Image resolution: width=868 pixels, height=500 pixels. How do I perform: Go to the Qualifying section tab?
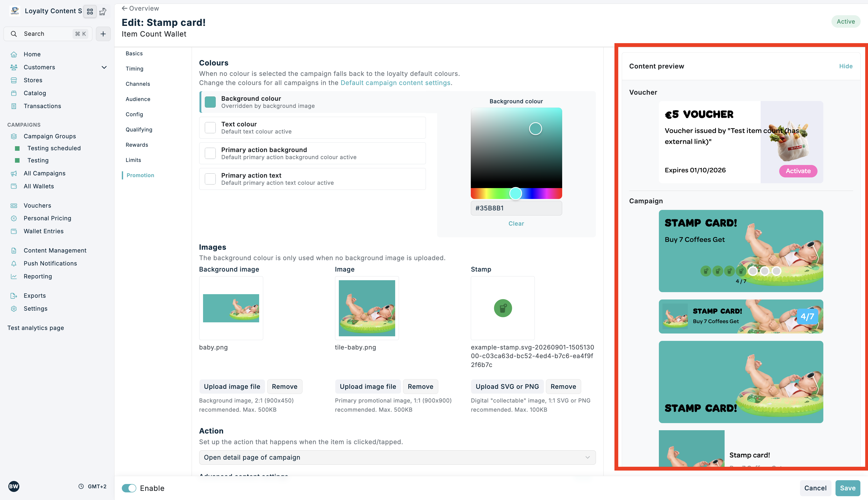(139, 129)
